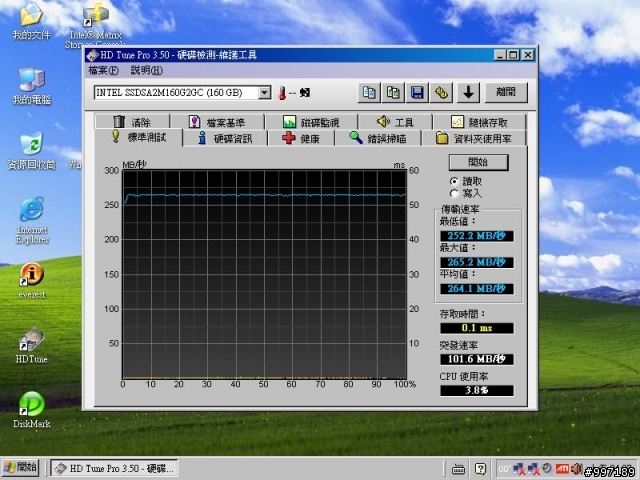640x480 pixels.
Task: Click the HD Tune title bar icon
Action: pos(93,55)
